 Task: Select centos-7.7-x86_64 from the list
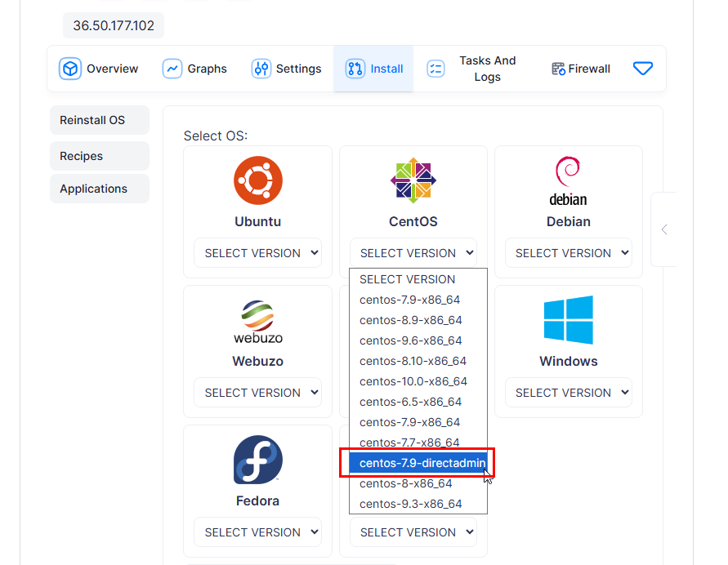(x=418, y=443)
